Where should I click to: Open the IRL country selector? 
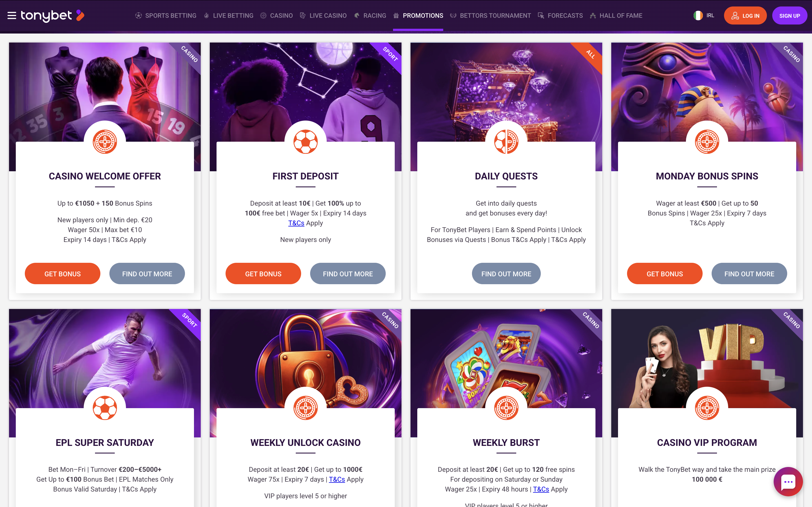[x=704, y=15]
